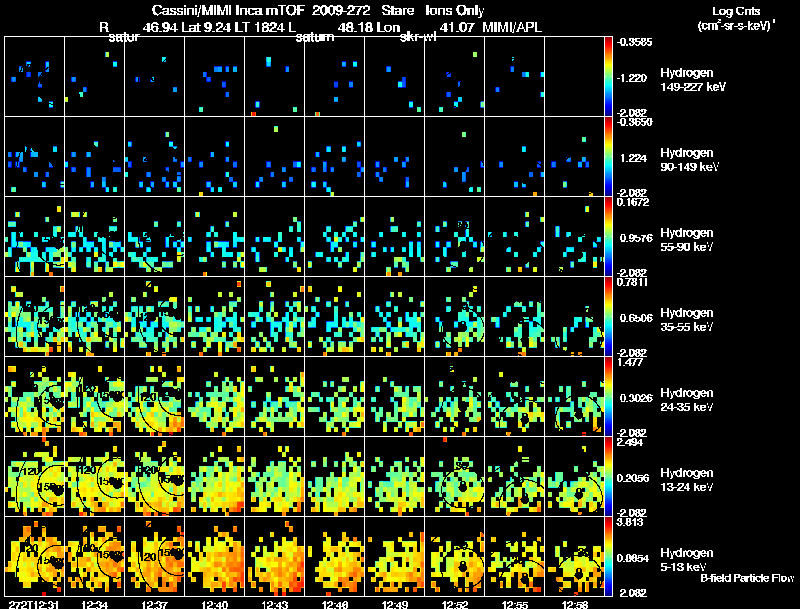Click the 12:49 time axis label
Viewport: 800px width, 609px height.
pyautogui.click(x=394, y=604)
